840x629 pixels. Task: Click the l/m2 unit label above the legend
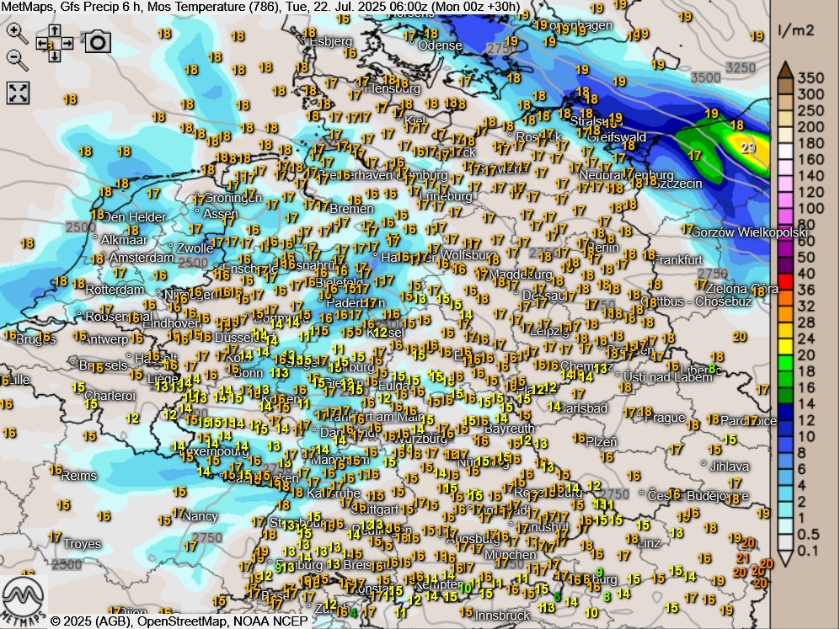pos(795,30)
